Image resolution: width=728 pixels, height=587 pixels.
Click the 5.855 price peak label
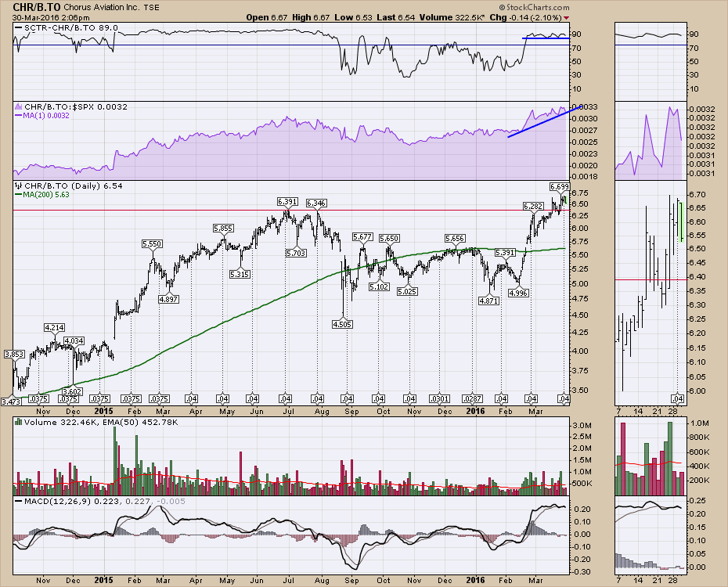point(223,229)
